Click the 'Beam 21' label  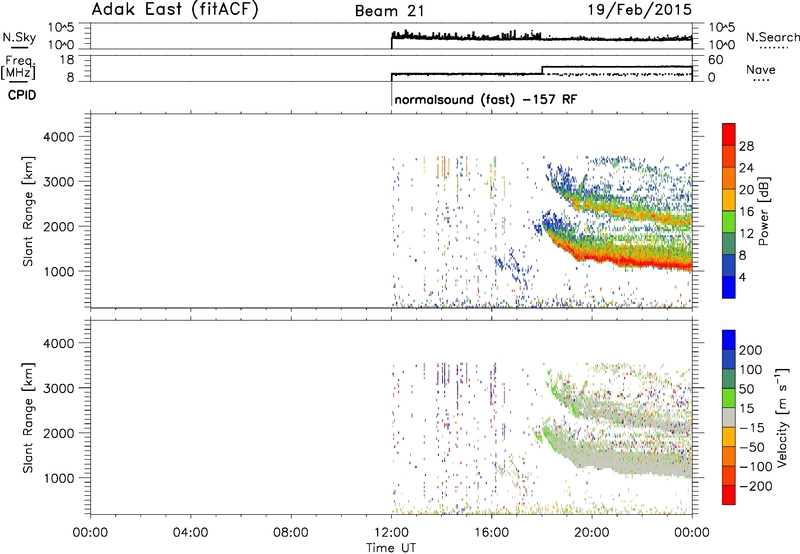pyautogui.click(x=390, y=11)
